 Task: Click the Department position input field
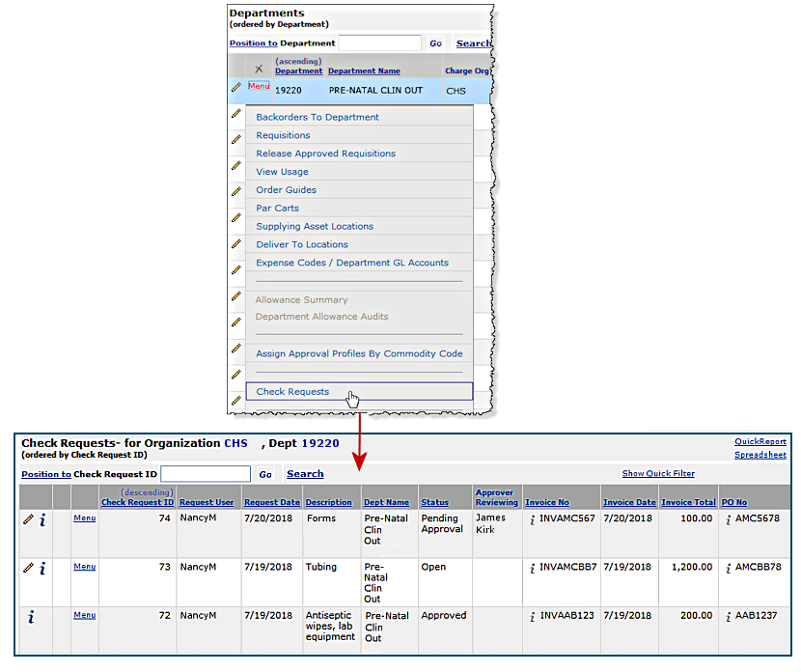379,43
